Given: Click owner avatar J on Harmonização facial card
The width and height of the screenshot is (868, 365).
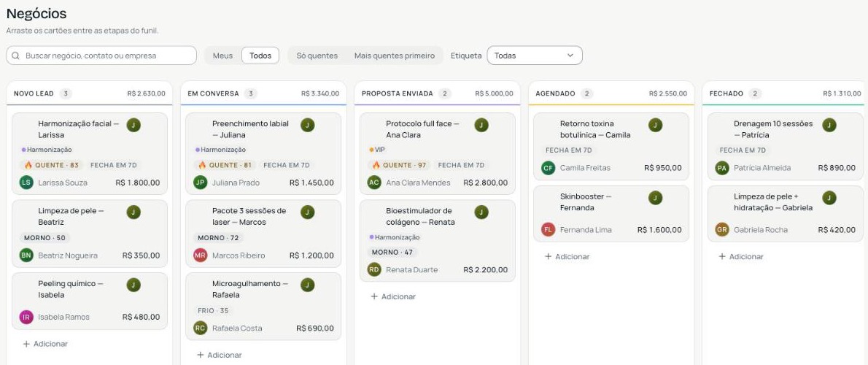Looking at the screenshot, I should pyautogui.click(x=133, y=125).
